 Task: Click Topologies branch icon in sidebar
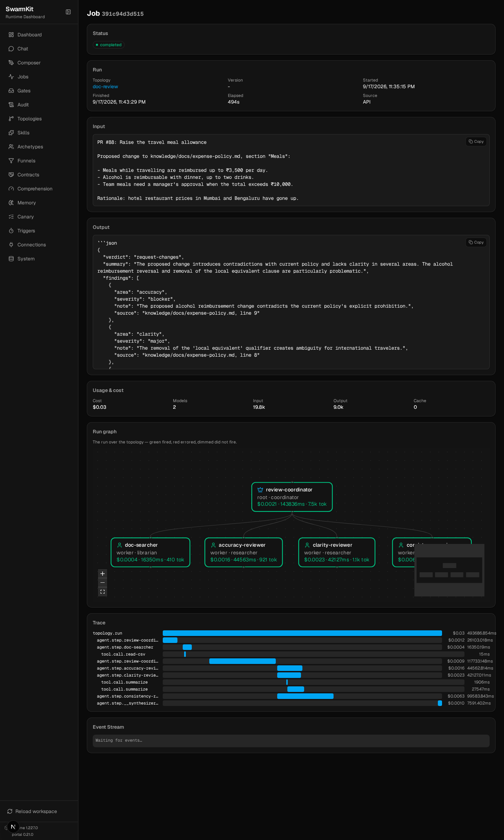(x=11, y=119)
